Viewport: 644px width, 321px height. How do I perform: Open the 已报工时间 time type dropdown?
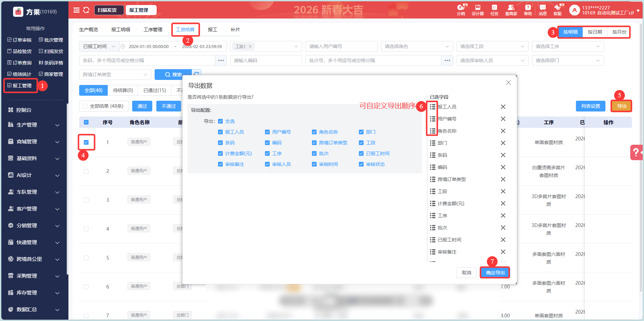click(99, 46)
